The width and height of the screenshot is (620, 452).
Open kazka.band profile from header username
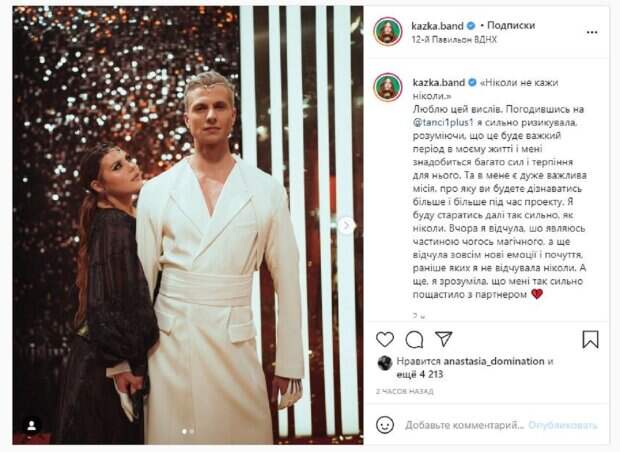(x=437, y=26)
